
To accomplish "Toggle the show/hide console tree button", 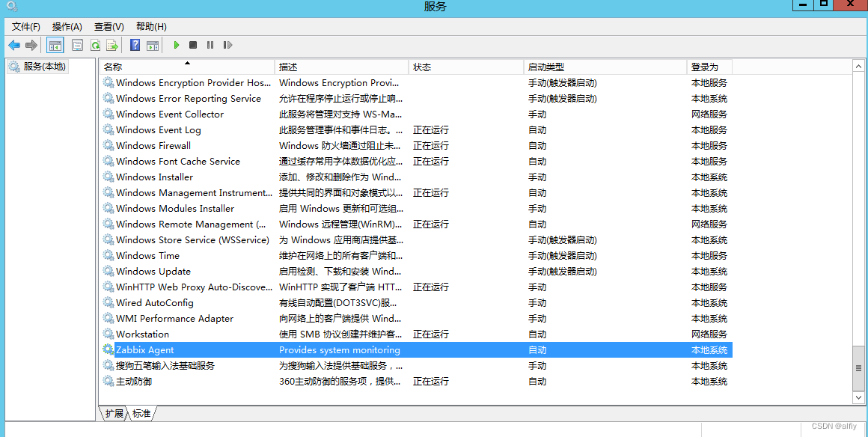I will (55, 46).
